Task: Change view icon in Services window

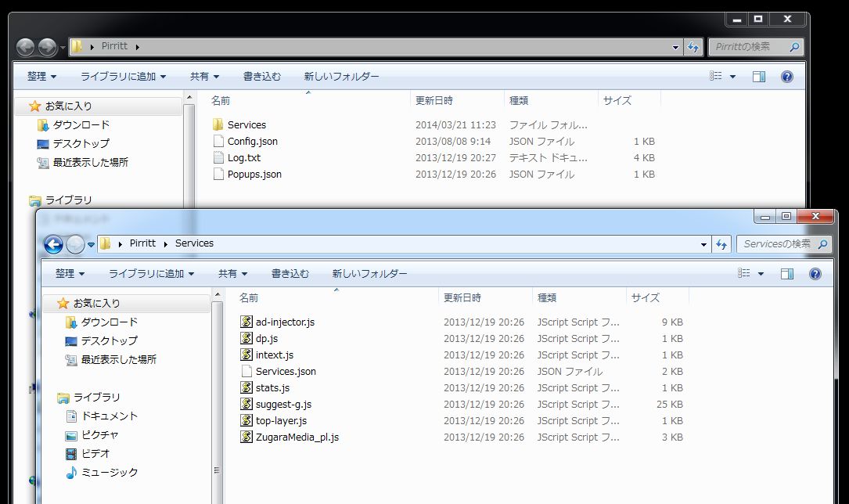Action: [744, 273]
